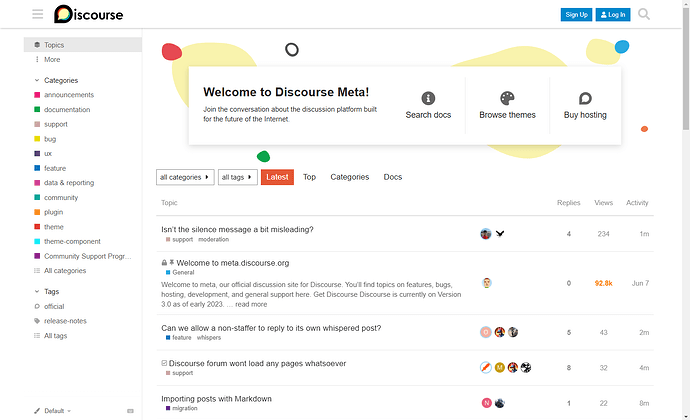Open the search magnifier icon

644,15
